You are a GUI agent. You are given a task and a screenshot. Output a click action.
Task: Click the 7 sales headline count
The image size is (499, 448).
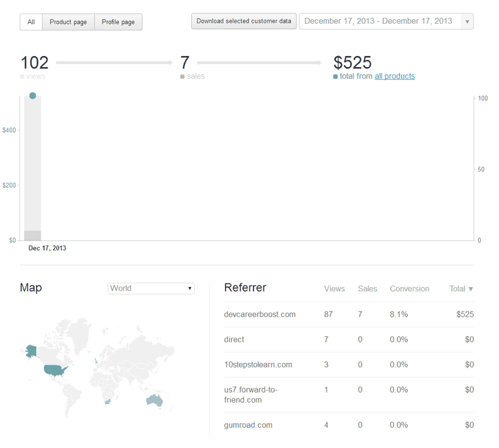pos(185,63)
